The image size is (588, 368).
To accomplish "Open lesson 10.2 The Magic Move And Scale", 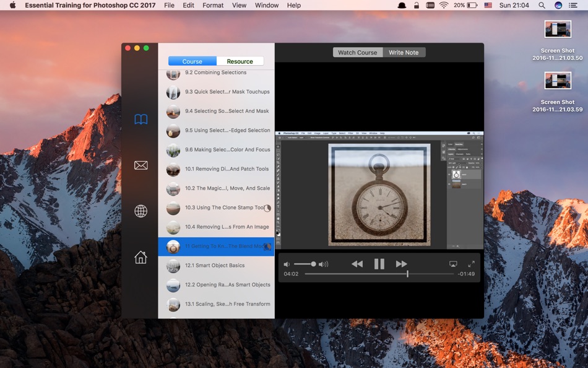I will coord(217,188).
